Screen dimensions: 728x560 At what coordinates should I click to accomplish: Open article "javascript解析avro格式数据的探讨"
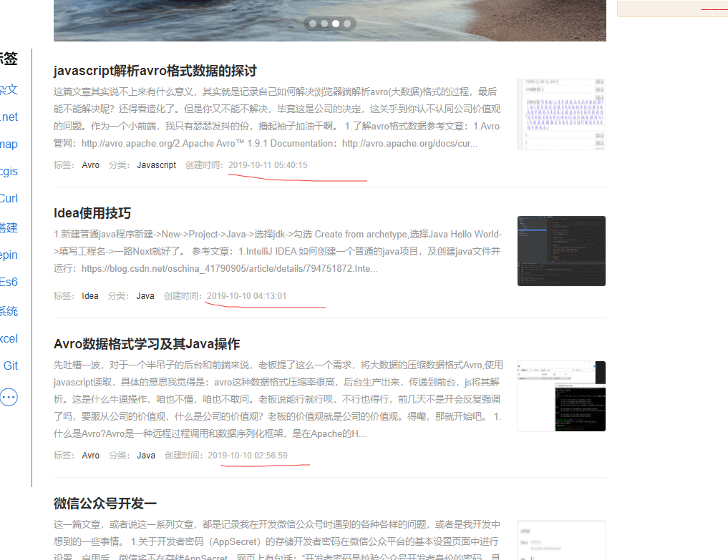click(155, 71)
